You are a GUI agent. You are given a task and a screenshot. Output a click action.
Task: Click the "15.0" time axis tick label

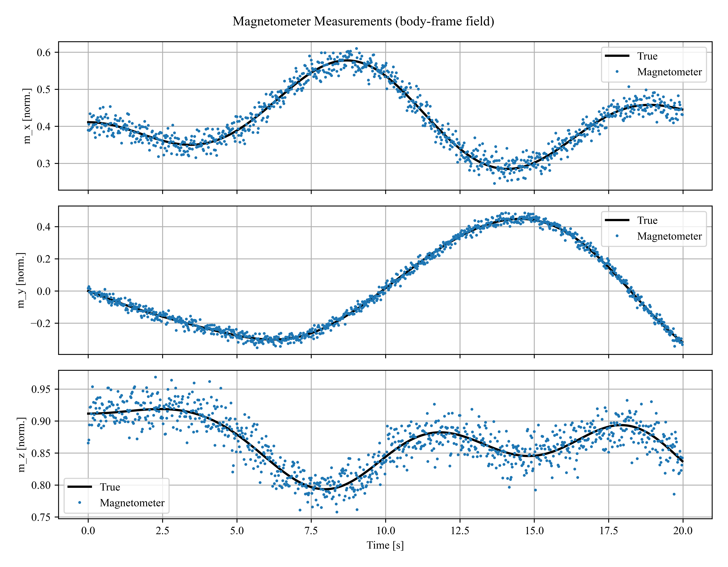click(534, 531)
